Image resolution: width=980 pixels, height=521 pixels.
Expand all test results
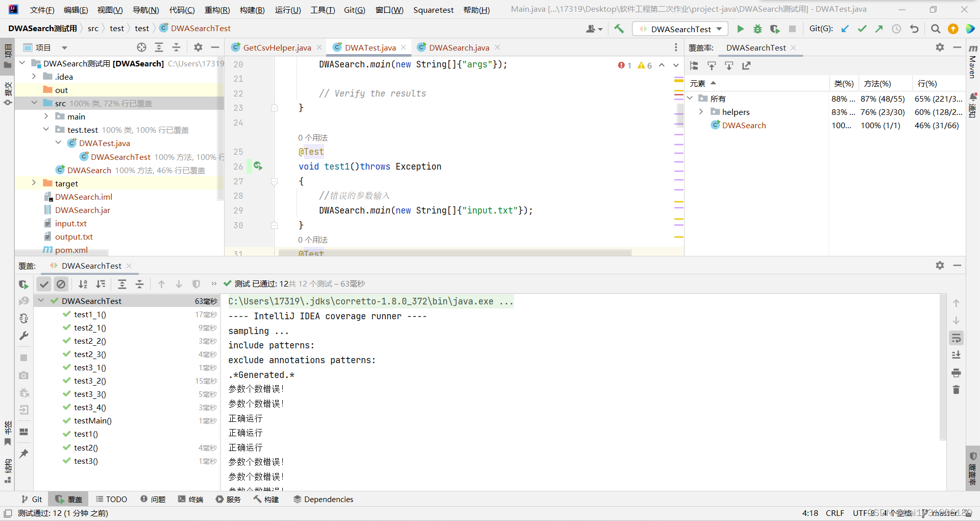[122, 284]
